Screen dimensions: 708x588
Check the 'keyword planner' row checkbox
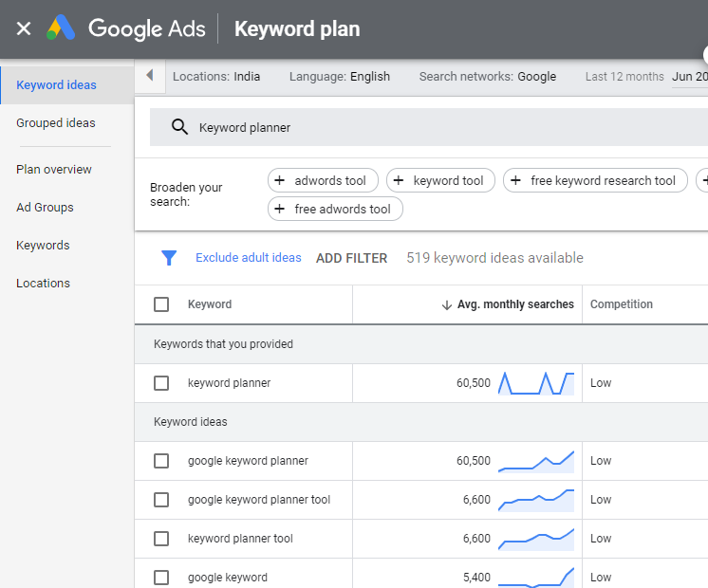(161, 383)
